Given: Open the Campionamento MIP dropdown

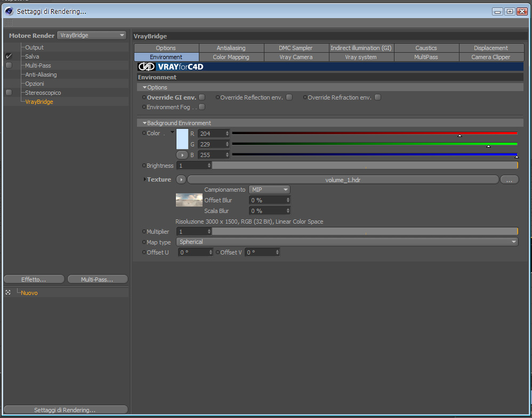Looking at the screenshot, I should tap(269, 190).
